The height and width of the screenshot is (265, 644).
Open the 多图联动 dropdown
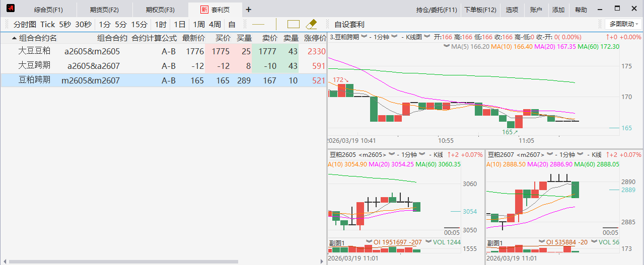point(623,24)
